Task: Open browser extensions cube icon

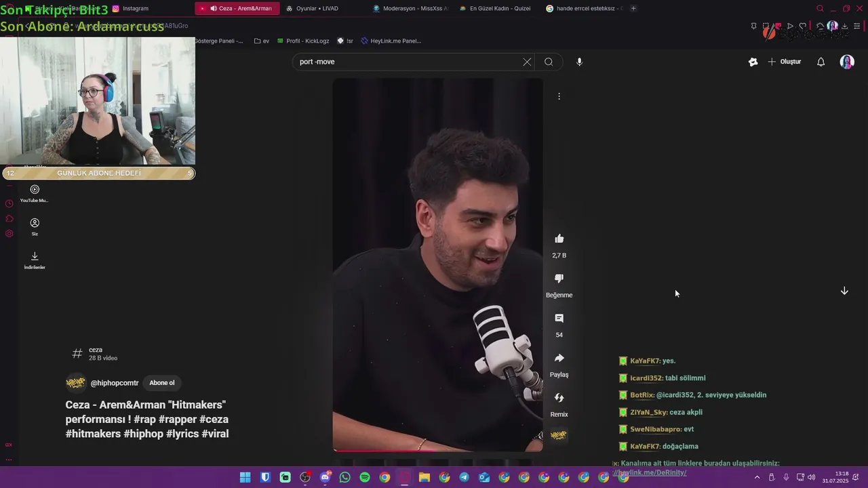Action: pyautogui.click(x=820, y=26)
